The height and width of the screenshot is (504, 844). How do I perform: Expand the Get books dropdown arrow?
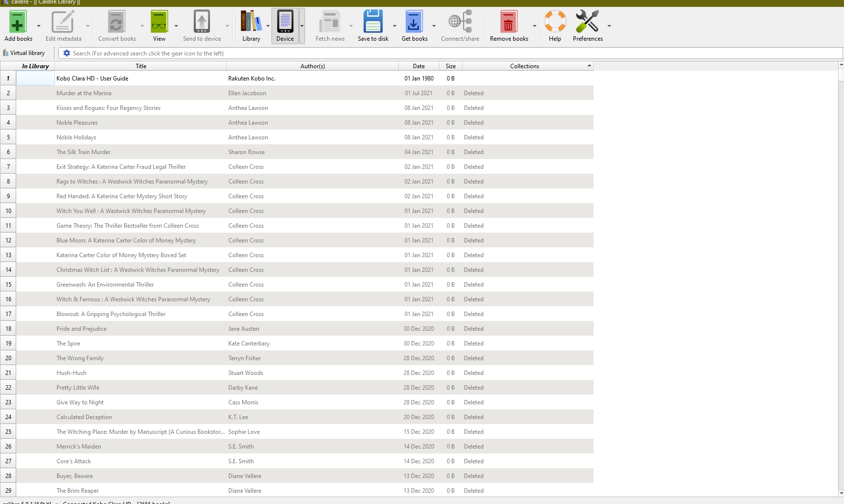pyautogui.click(x=434, y=26)
